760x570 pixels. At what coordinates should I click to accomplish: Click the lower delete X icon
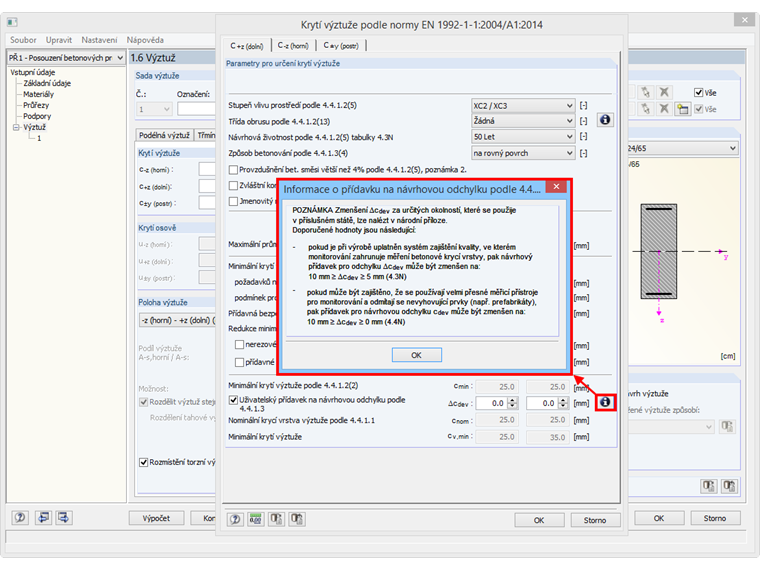point(664,109)
